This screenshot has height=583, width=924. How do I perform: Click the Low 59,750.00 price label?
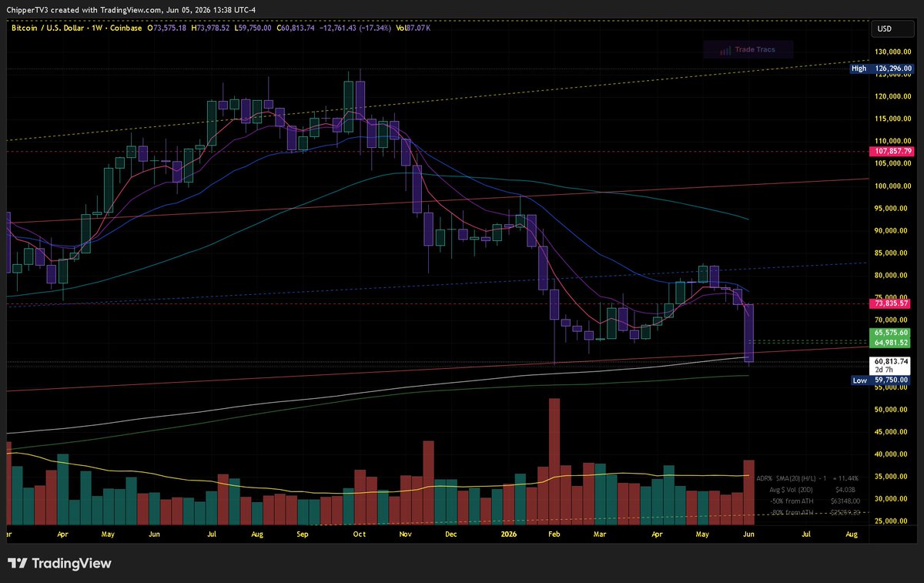(x=881, y=380)
